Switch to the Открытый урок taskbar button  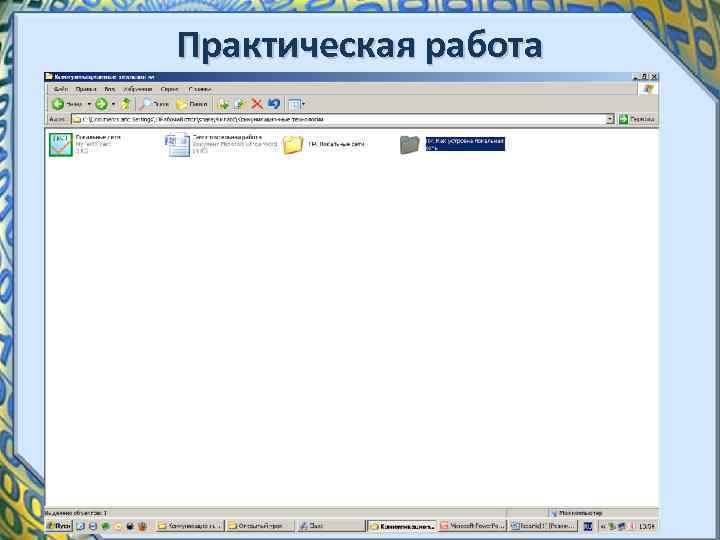260,526
